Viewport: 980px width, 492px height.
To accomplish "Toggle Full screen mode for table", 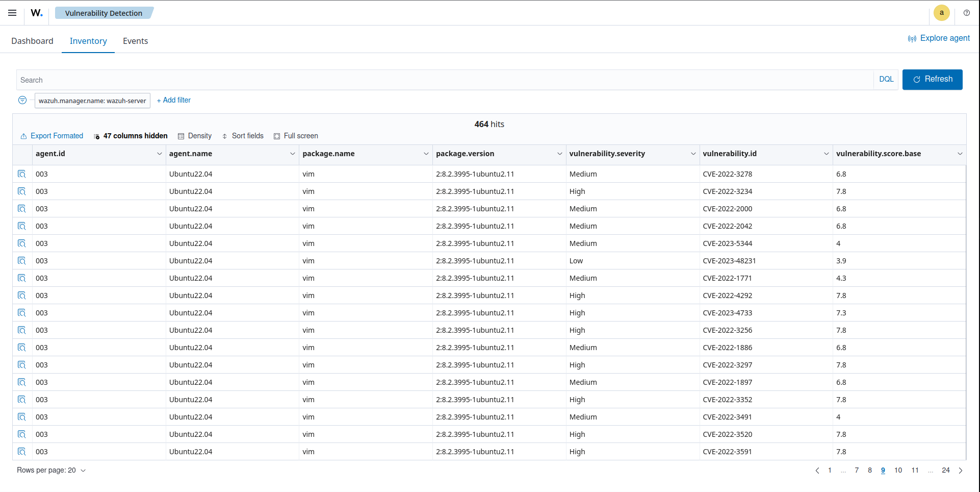I will tap(296, 136).
